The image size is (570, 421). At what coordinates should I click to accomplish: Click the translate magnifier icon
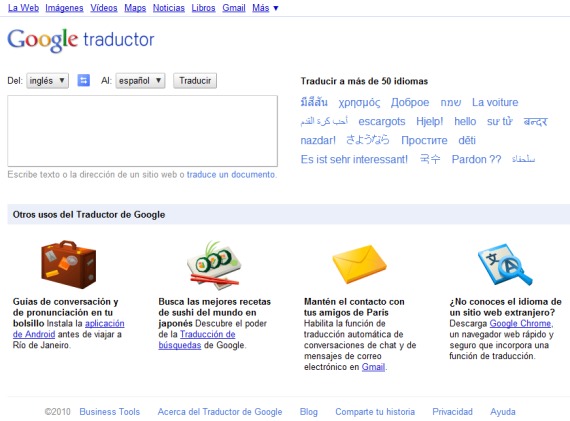[505, 265]
